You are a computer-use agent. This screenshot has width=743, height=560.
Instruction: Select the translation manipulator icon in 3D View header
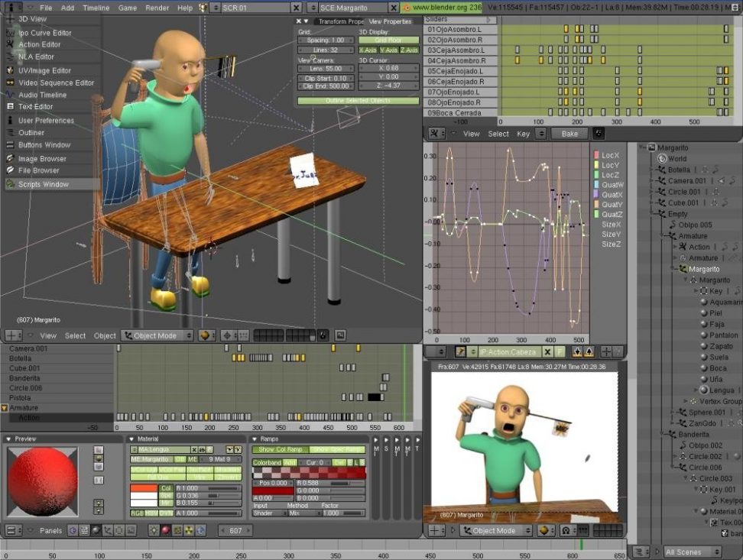tap(227, 335)
